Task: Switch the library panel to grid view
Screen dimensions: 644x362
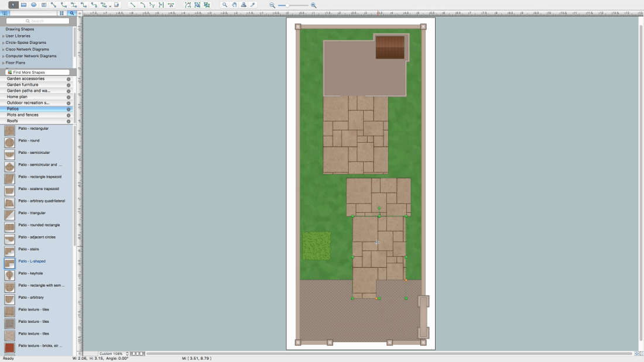Action: (x=62, y=13)
